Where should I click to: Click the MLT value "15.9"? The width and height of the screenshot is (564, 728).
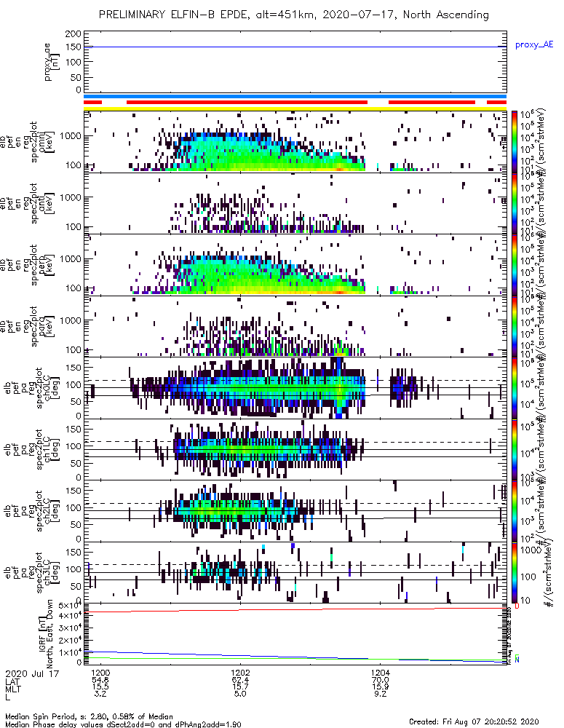pos(380,687)
